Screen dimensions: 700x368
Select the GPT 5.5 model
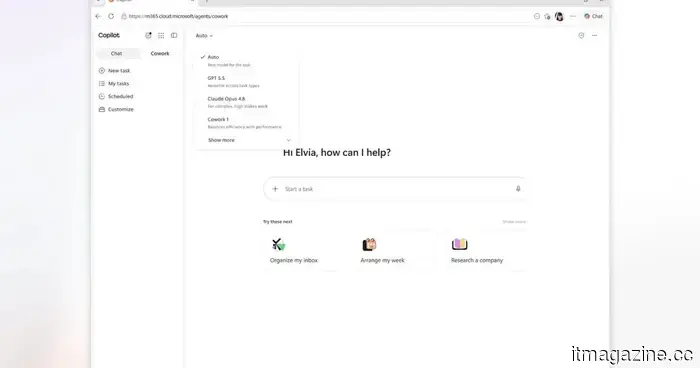pos(247,81)
